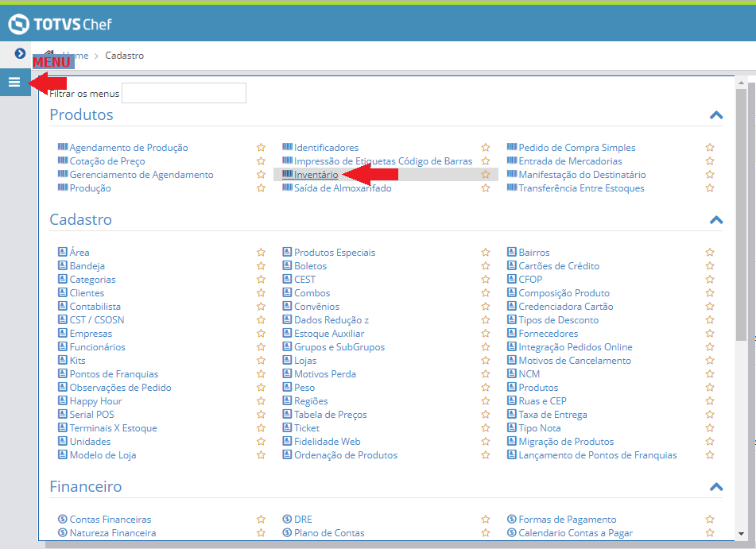Collapse the Cadastro section chevron

coord(716,220)
